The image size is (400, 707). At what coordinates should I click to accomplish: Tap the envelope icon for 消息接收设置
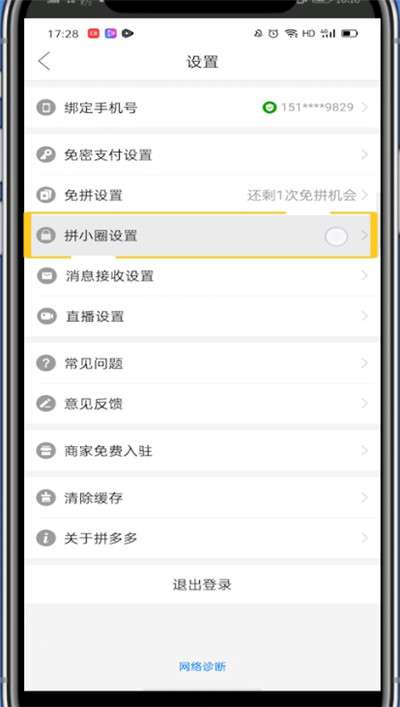click(x=46, y=275)
